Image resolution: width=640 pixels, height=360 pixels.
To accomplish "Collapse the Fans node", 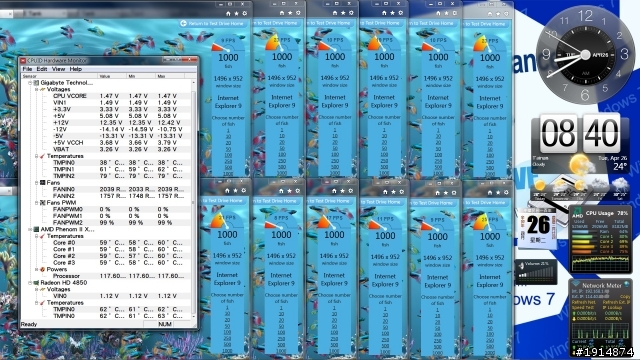I will 36,182.
